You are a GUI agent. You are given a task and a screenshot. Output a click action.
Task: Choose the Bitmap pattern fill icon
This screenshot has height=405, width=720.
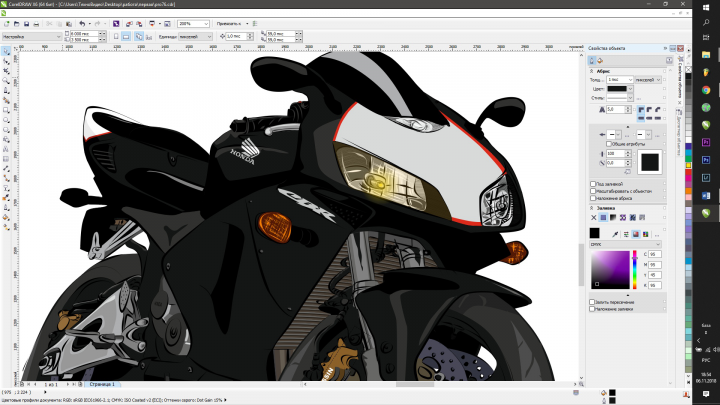(x=632, y=218)
